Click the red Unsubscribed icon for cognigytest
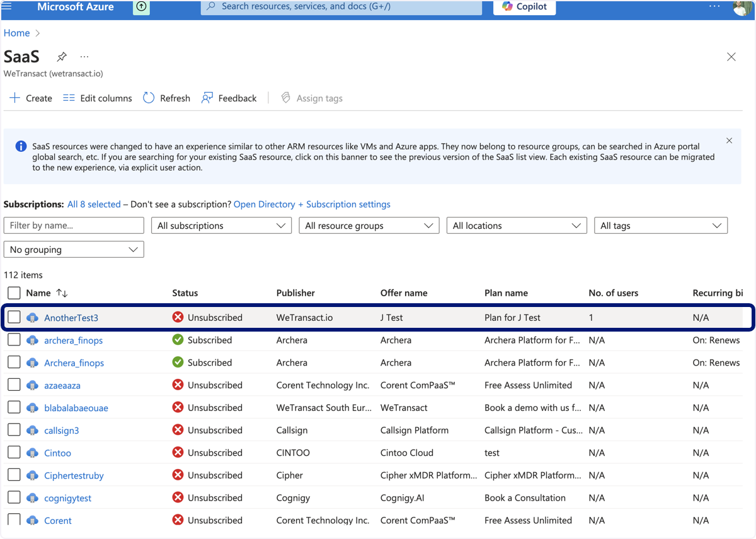The height and width of the screenshot is (539, 756). coord(178,497)
